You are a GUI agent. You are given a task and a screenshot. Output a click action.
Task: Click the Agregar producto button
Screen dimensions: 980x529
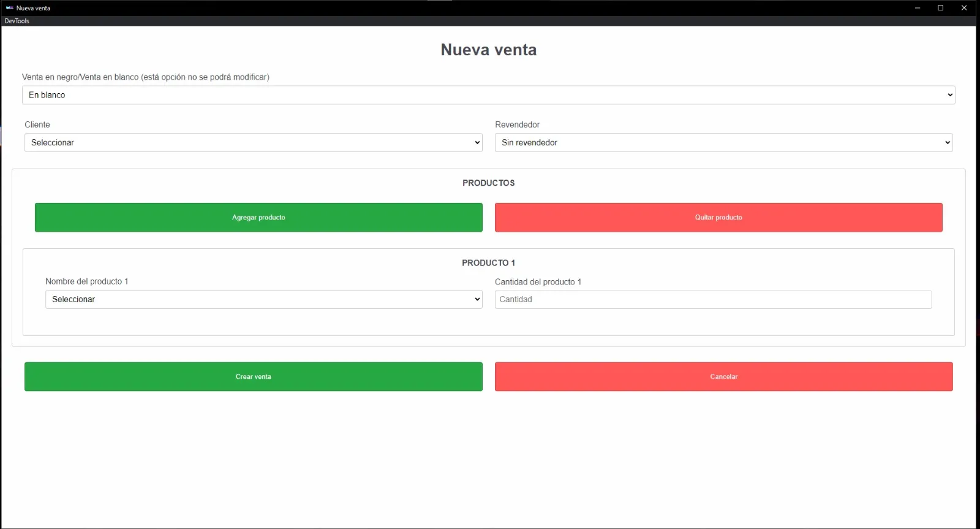[258, 218]
